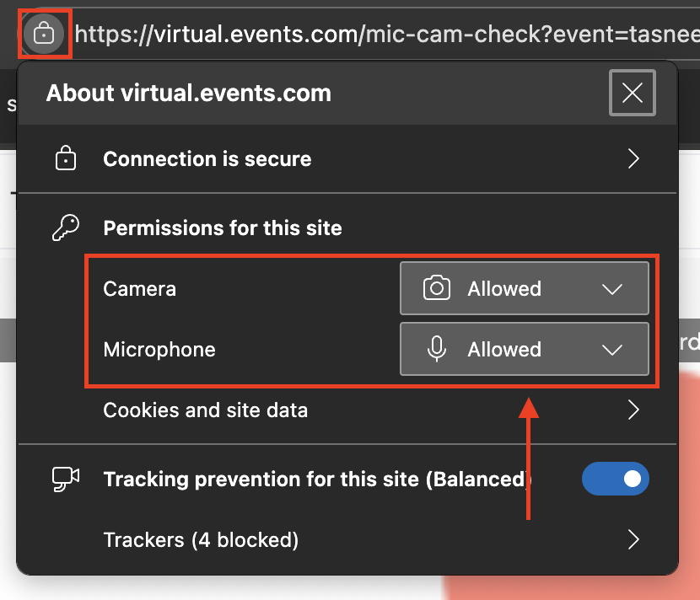Toggle tracking prevention for this site
The height and width of the screenshot is (600, 700).
pos(615,479)
